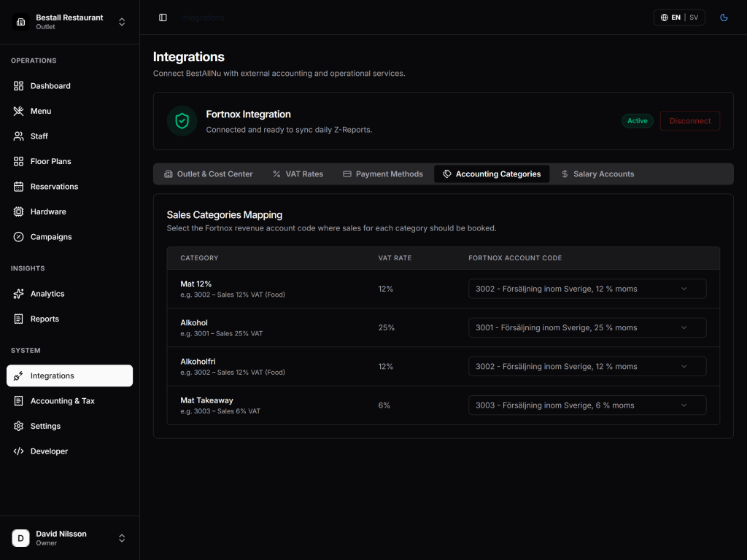This screenshot has height=560, width=747.
Task: Click the VAT RATE column header
Action: click(395, 258)
